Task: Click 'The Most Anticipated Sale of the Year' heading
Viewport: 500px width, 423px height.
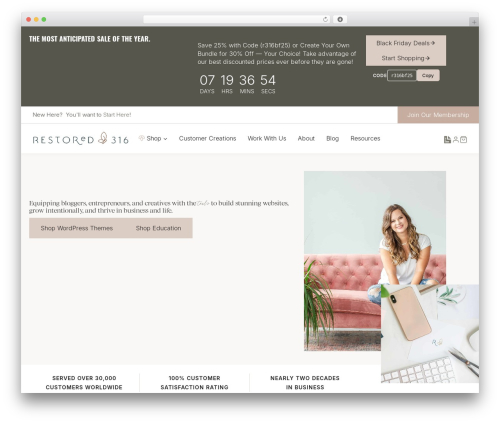Action: pyautogui.click(x=89, y=39)
